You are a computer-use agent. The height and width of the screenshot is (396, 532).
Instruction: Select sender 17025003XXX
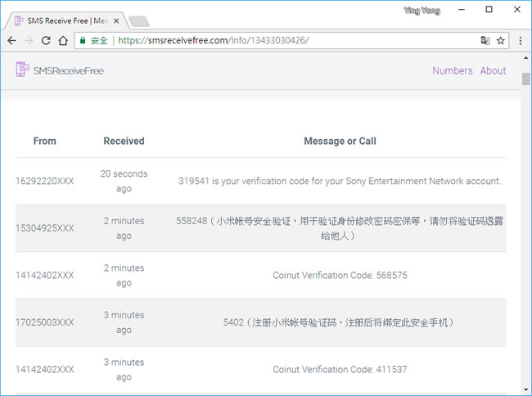pyautogui.click(x=44, y=322)
